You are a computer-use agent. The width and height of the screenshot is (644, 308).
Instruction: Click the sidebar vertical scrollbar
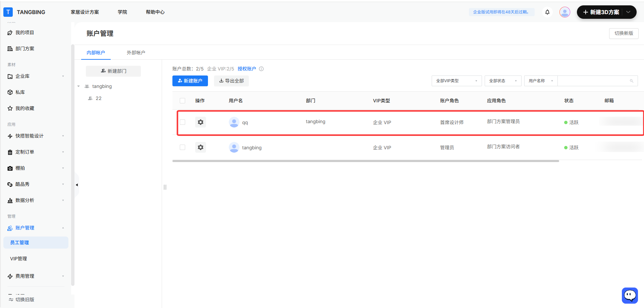72,164
